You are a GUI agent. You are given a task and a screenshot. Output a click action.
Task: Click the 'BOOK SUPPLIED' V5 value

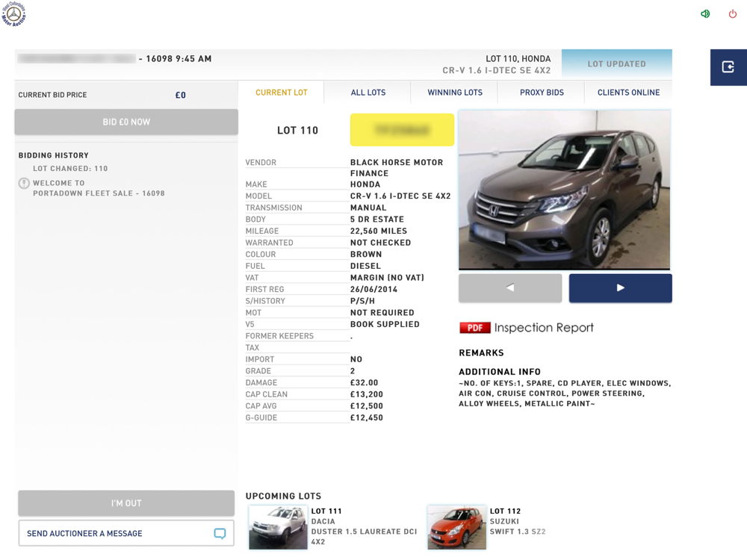(385, 324)
